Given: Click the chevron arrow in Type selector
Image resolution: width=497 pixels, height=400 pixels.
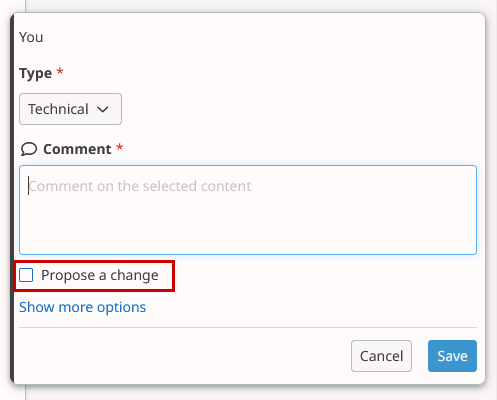Looking at the screenshot, I should click(x=103, y=109).
